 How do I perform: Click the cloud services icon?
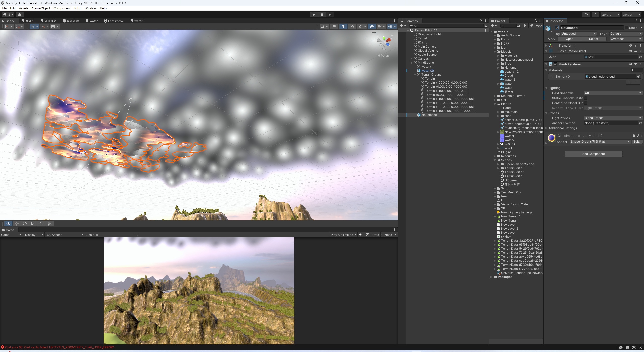point(20,15)
